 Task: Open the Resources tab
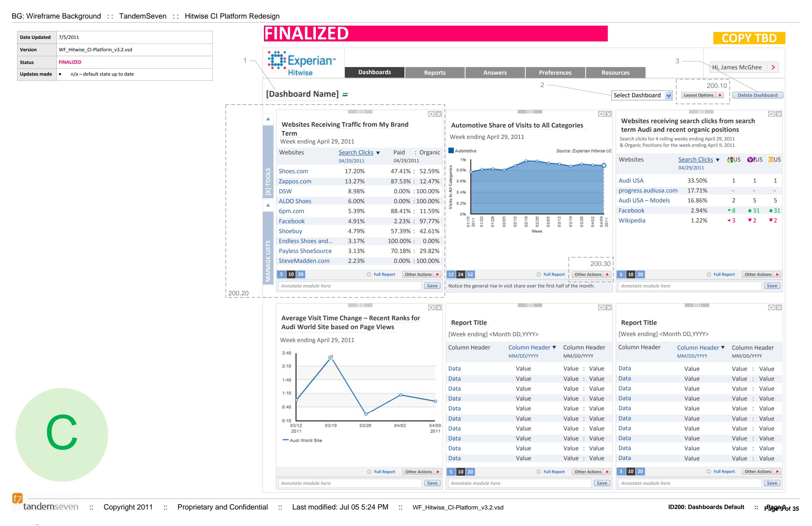coord(616,72)
